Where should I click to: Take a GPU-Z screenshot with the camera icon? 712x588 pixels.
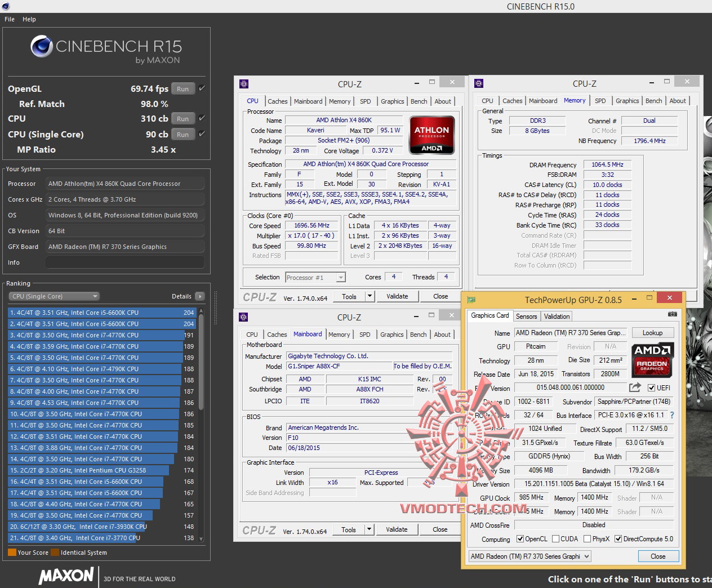672,314
